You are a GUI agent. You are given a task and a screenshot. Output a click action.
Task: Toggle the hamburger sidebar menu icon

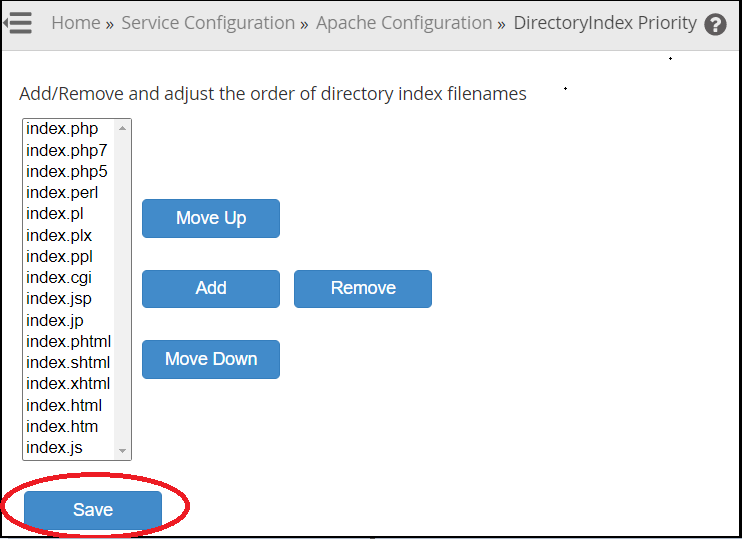pos(18,23)
